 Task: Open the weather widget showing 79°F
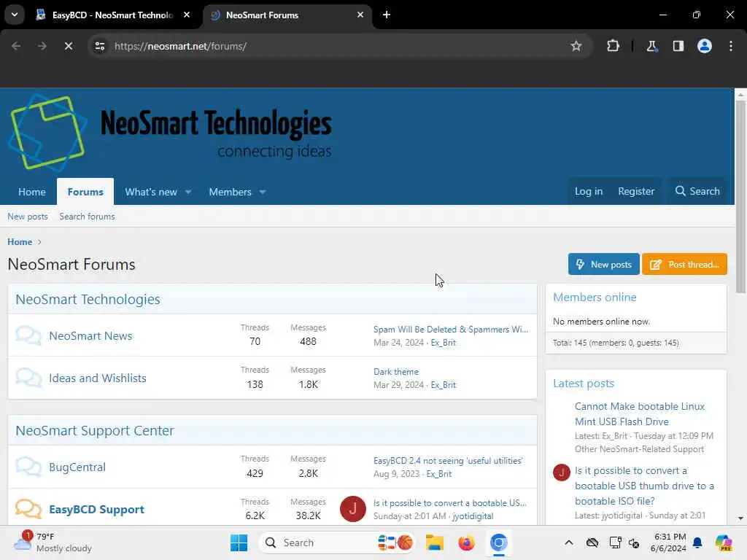[x=53, y=542]
